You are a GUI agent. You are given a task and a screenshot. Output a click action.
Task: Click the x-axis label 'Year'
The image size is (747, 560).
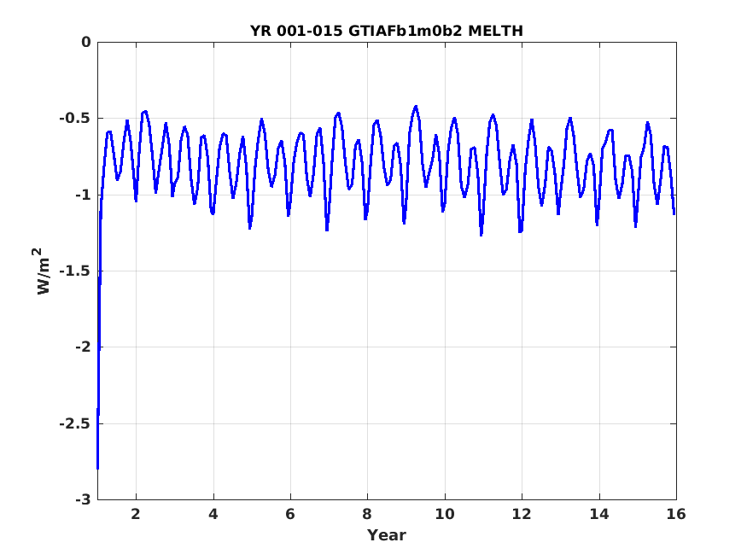coord(387,535)
